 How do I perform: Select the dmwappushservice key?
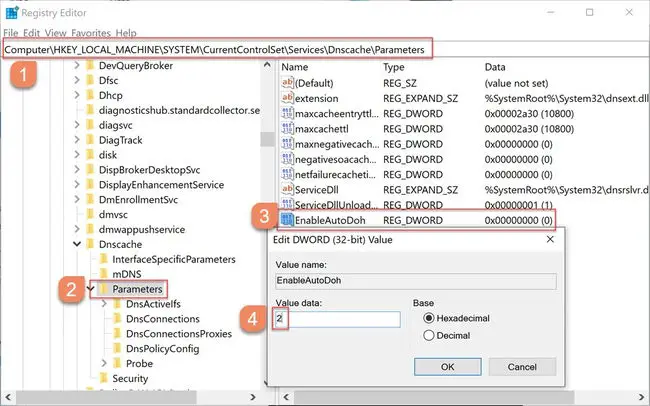(x=142, y=230)
